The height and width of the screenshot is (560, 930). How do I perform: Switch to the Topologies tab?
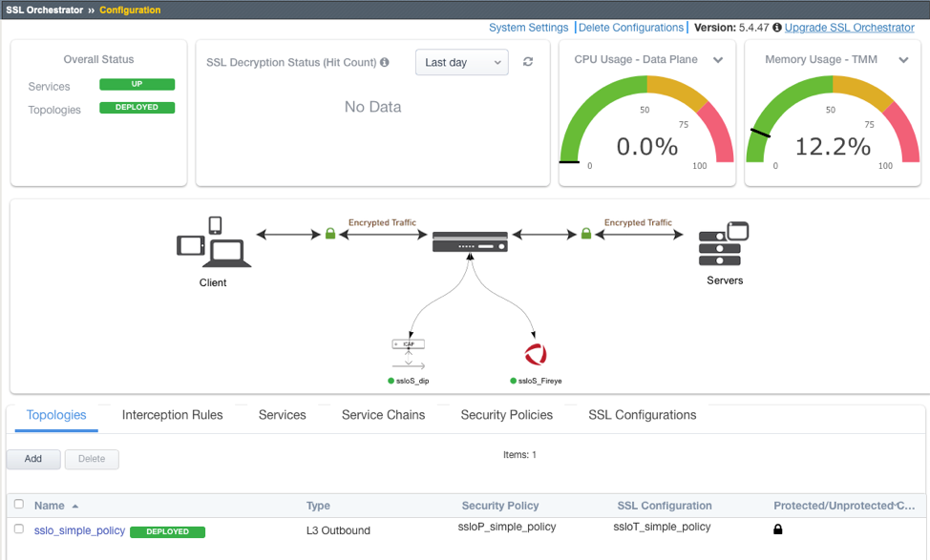(56, 415)
